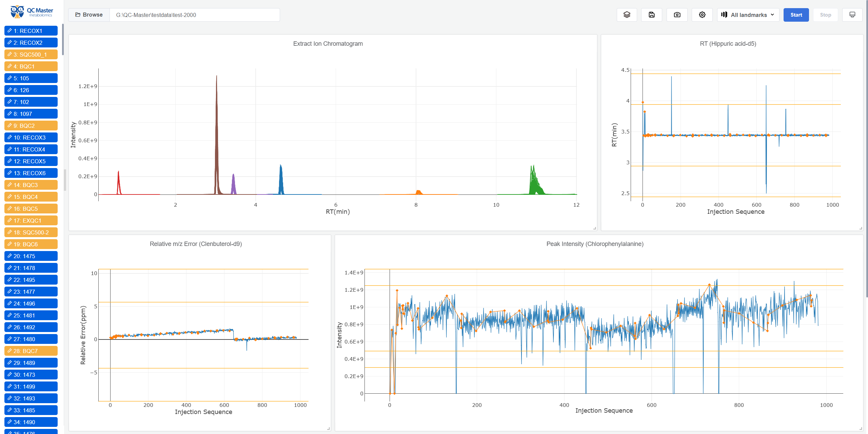Click the file path input field
Image resolution: width=868 pixels, height=434 pixels.
(x=195, y=15)
